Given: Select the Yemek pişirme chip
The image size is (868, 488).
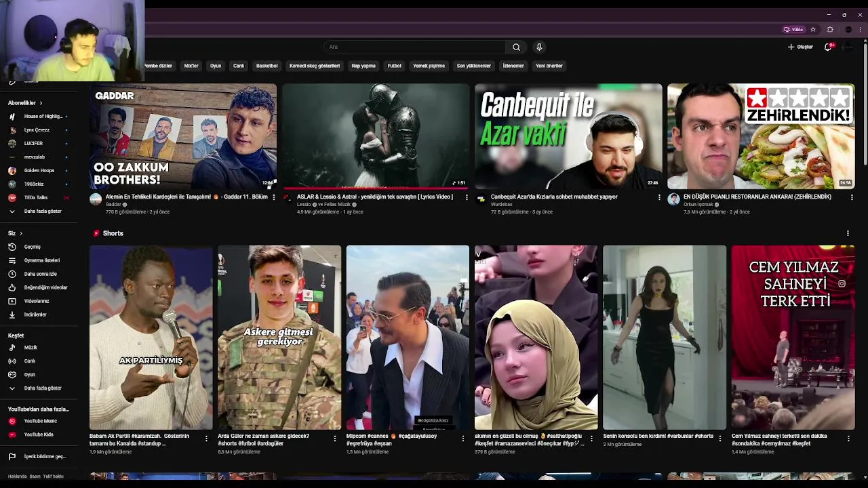Looking at the screenshot, I should 429,66.
